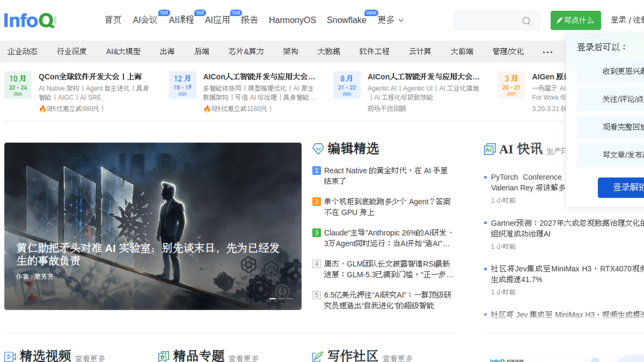Expand the 更多 dropdown menu
Screen dimensions: 644x362
pos(390,20)
